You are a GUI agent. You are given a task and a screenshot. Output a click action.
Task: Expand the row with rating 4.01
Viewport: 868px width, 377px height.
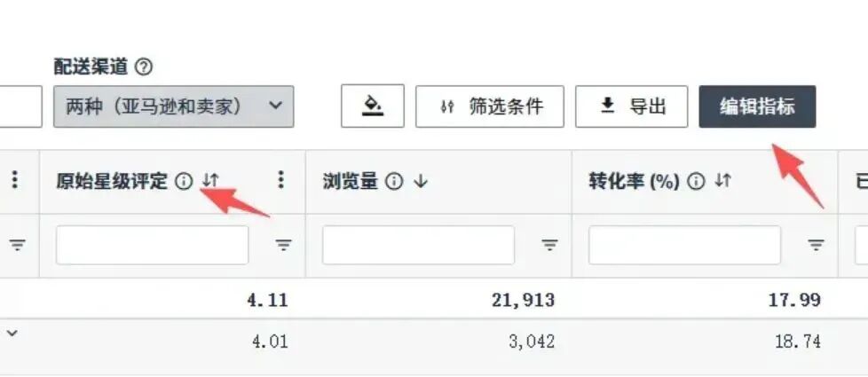(x=12, y=334)
